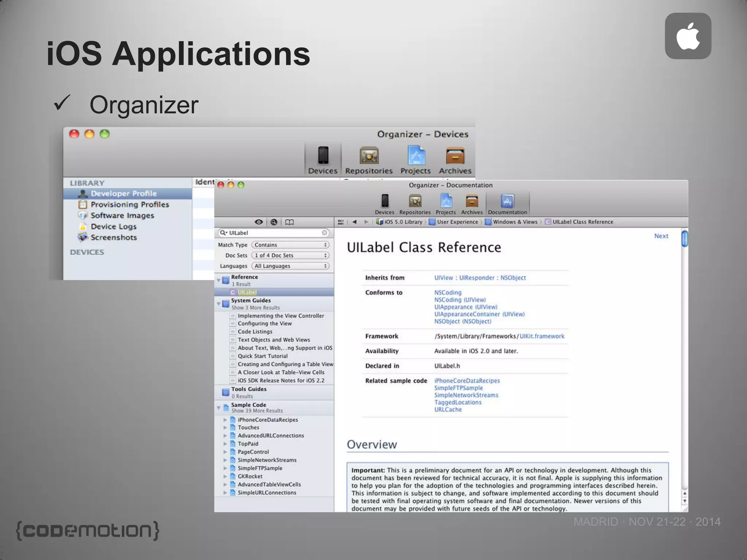Open the NSObject inherits-from link

[x=513, y=278]
